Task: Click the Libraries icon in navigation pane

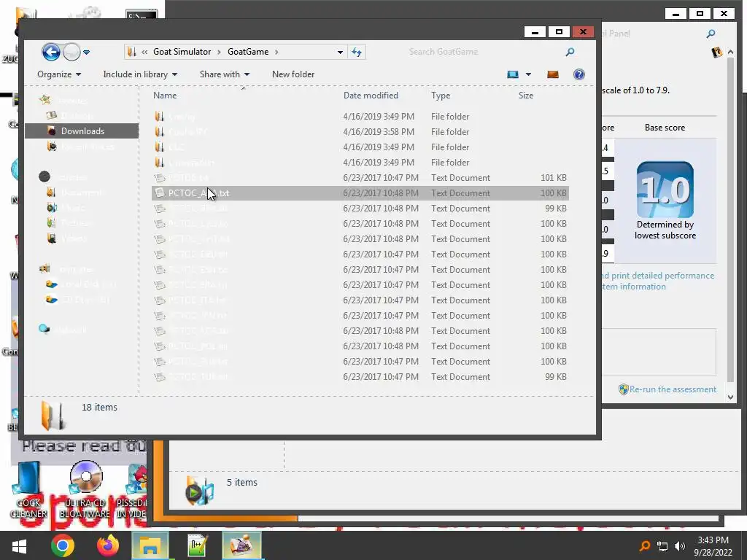Action: tap(44, 176)
